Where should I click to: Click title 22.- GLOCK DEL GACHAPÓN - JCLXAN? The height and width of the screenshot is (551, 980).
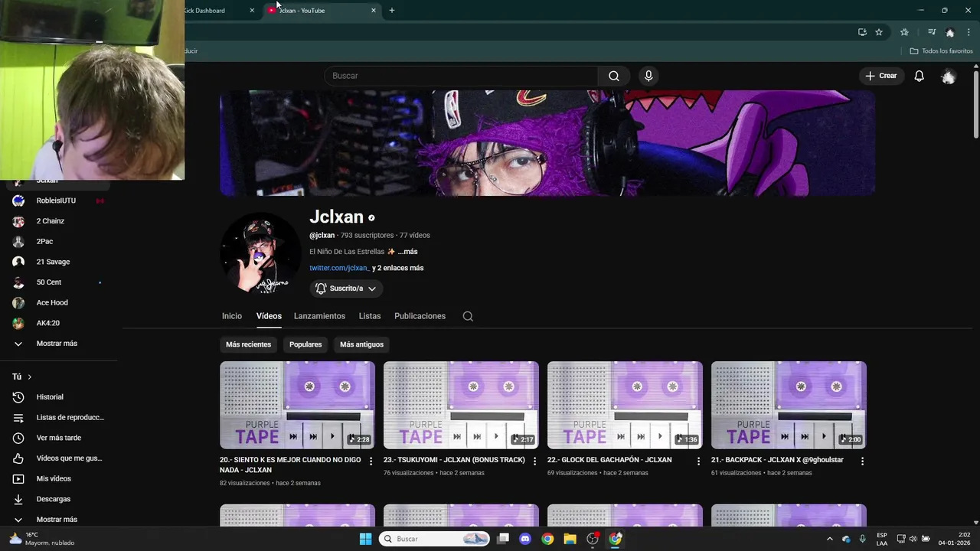tap(609, 460)
